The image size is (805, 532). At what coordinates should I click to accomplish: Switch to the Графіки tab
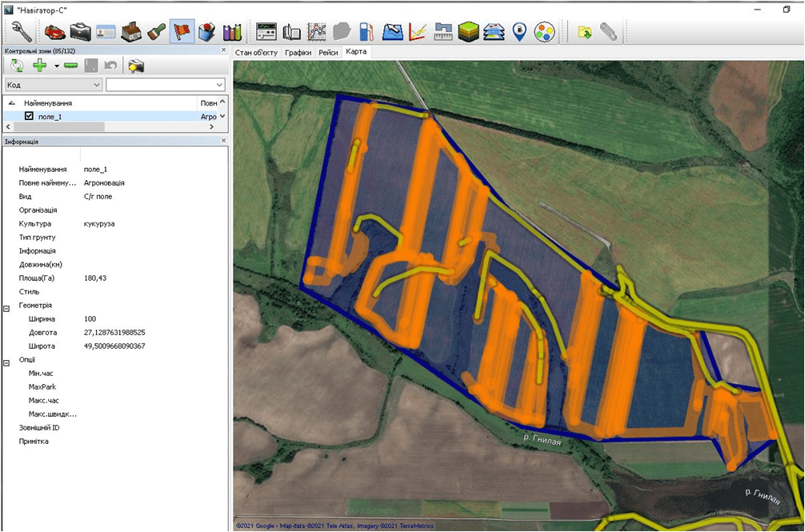tap(298, 52)
